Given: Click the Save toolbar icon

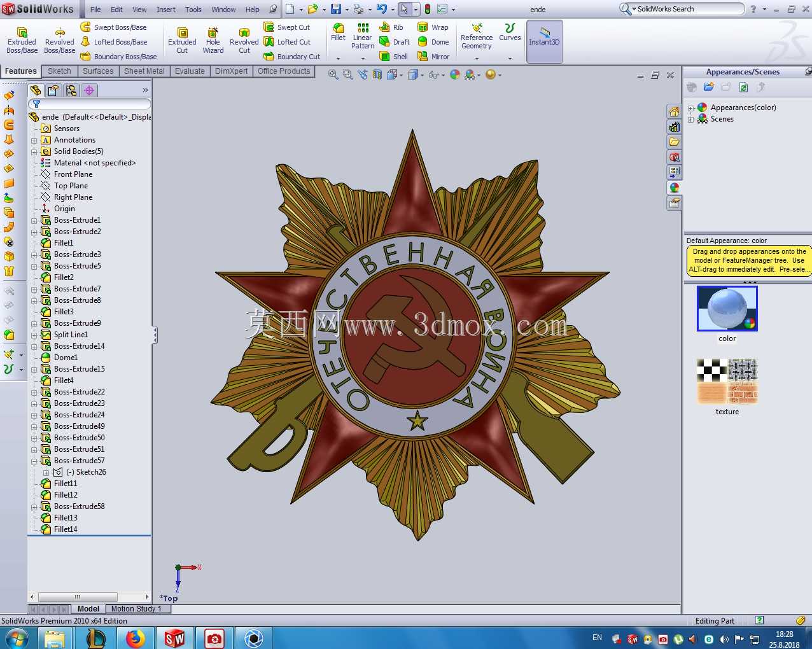Looking at the screenshot, I should point(336,9).
